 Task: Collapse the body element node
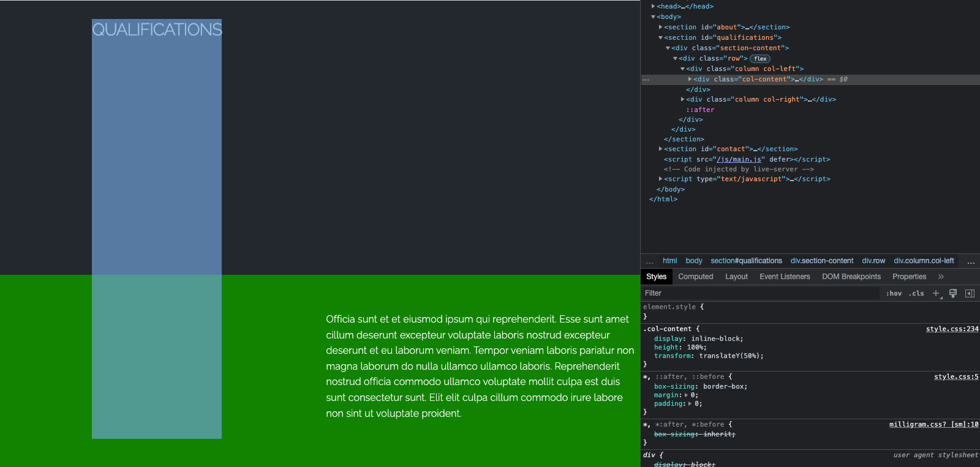click(653, 17)
